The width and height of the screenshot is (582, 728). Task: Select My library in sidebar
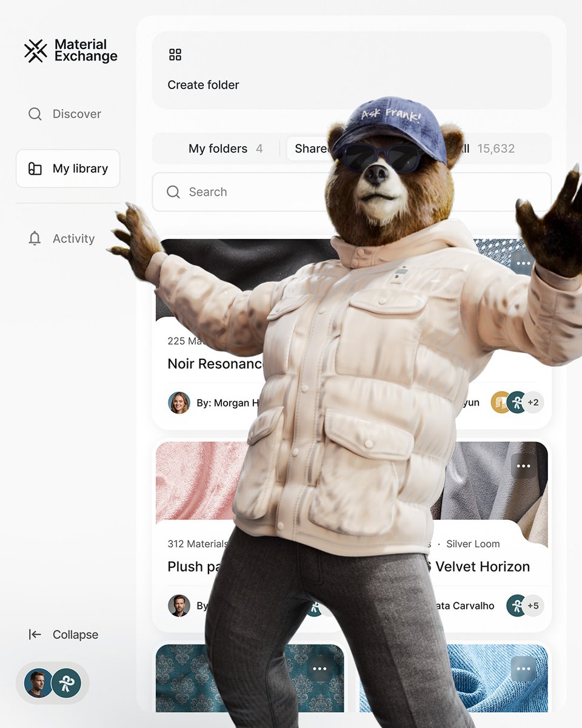(x=68, y=169)
